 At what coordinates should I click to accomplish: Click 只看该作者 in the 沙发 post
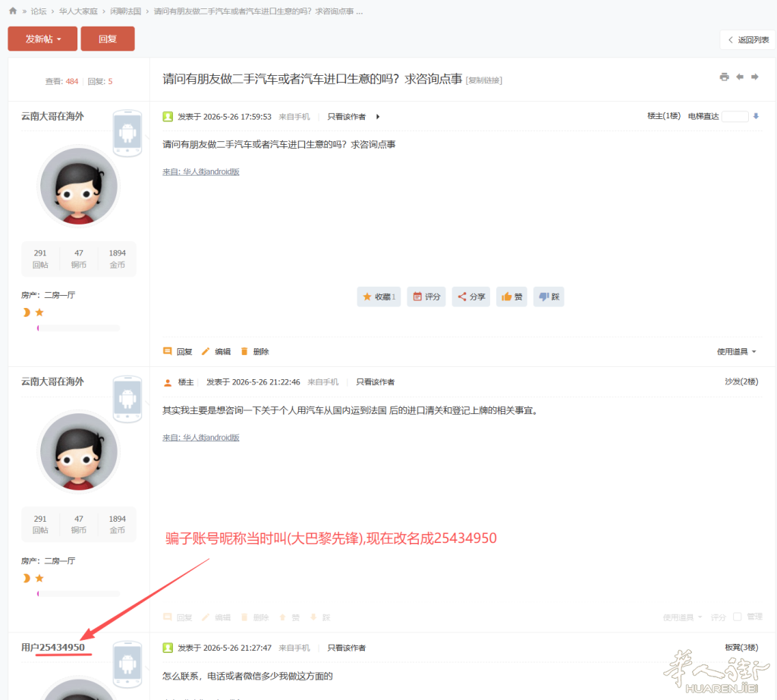pos(375,382)
